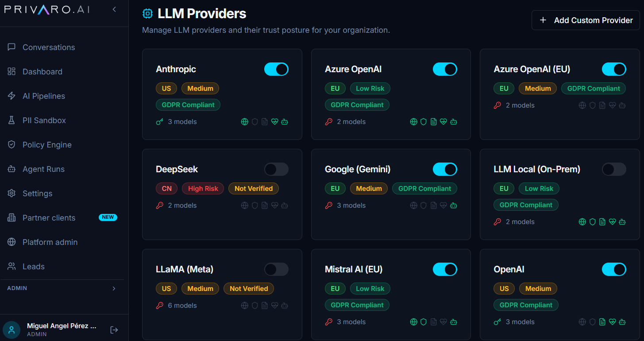Click the LLM Providers chip icon beside the page title
Screen dimensions: 644x341
tap(147, 14)
